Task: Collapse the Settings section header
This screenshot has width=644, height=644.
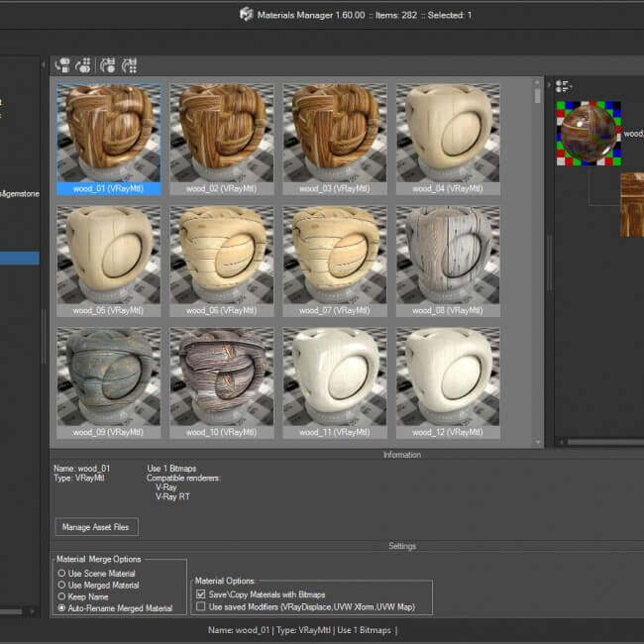Action: 401,546
